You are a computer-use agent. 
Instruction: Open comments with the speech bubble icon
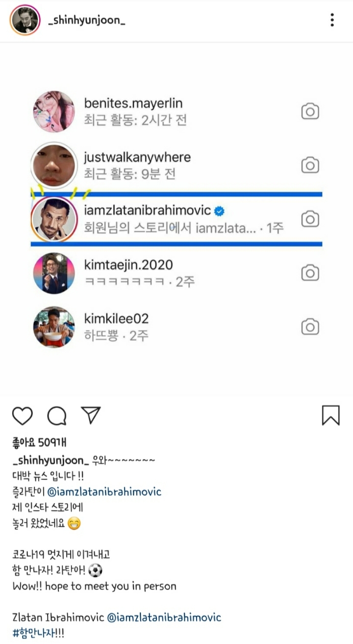pyautogui.click(x=57, y=416)
